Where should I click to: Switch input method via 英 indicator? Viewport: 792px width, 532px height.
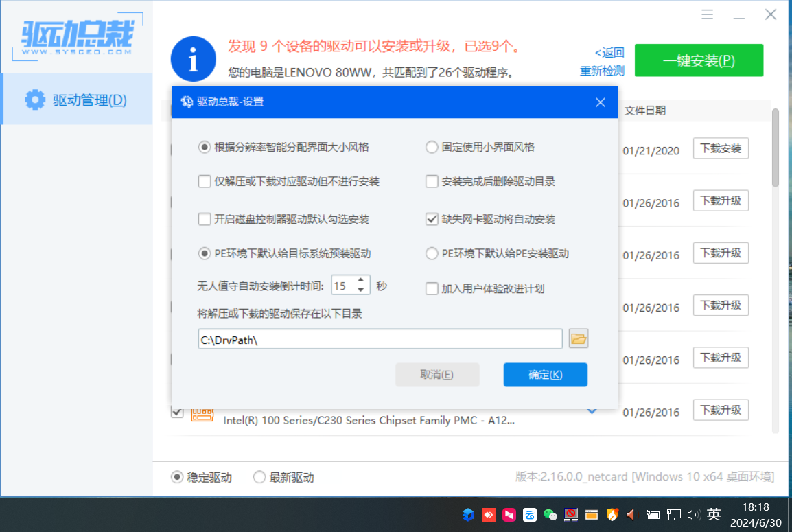tap(714, 514)
